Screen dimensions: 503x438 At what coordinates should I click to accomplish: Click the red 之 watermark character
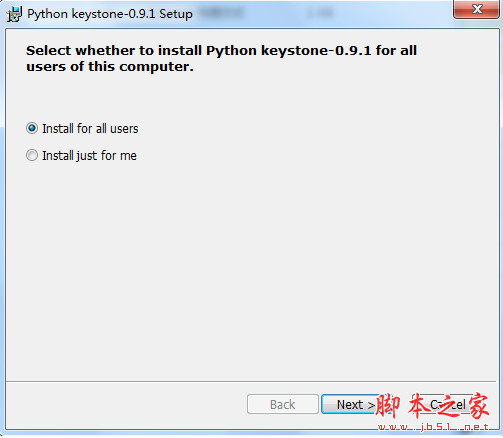448,405
